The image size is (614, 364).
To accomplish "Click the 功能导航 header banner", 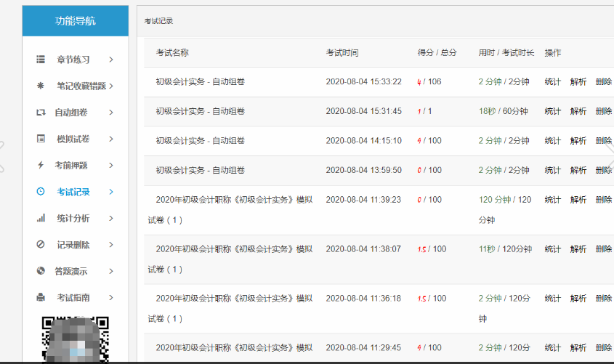I will 76,21.
